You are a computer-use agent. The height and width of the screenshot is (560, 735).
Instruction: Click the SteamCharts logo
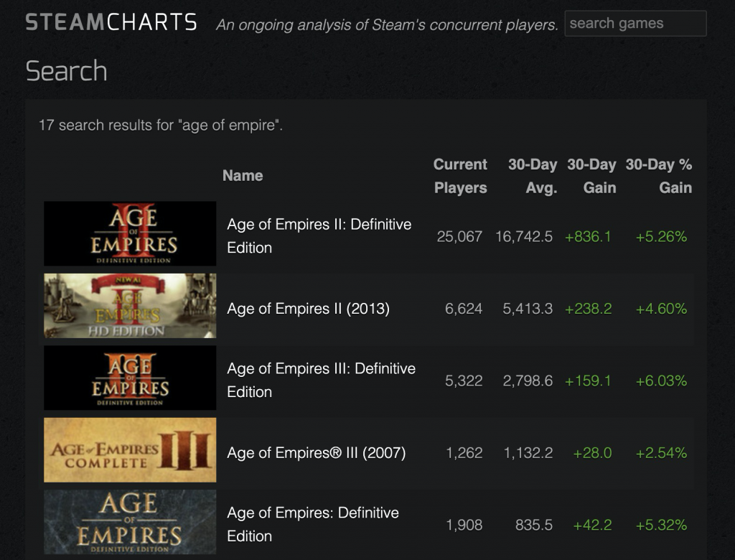[x=111, y=22]
